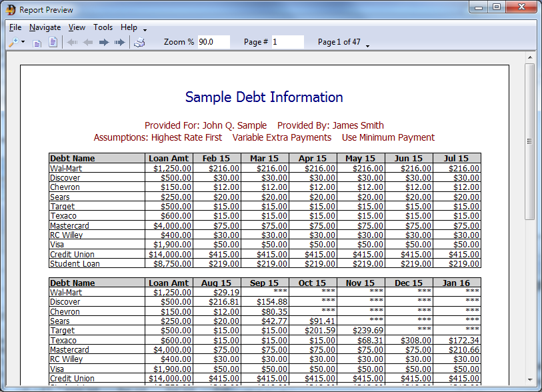Expand the toolbar options arrow after page count
The image size is (542, 392).
coord(367,45)
